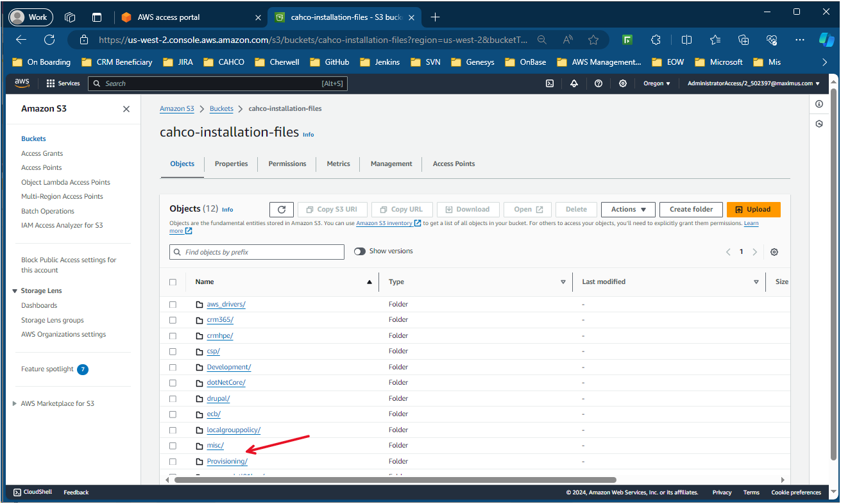
Task: Focus the Find objects by prefix field
Action: [257, 253]
